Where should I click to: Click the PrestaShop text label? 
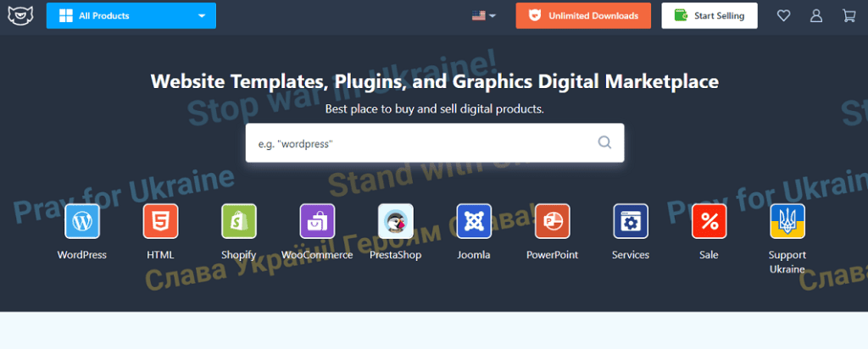pyautogui.click(x=395, y=256)
